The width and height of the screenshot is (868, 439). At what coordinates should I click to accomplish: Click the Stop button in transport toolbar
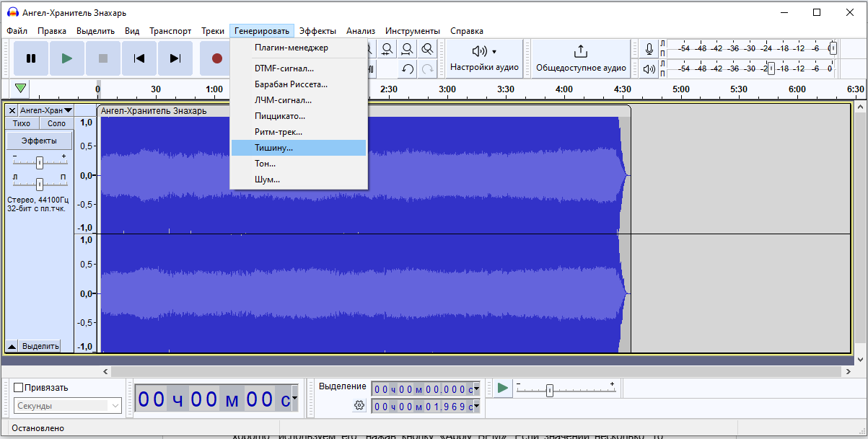point(103,58)
